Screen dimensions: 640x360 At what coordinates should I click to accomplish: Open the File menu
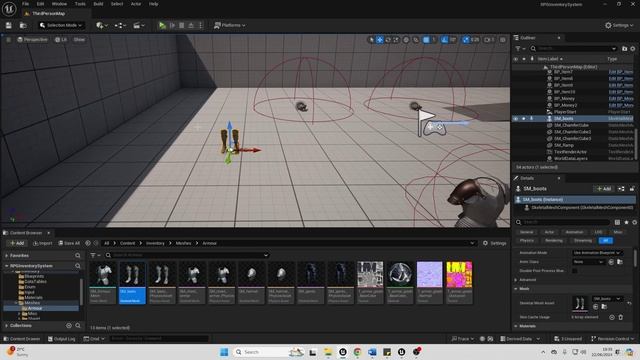pos(25,4)
